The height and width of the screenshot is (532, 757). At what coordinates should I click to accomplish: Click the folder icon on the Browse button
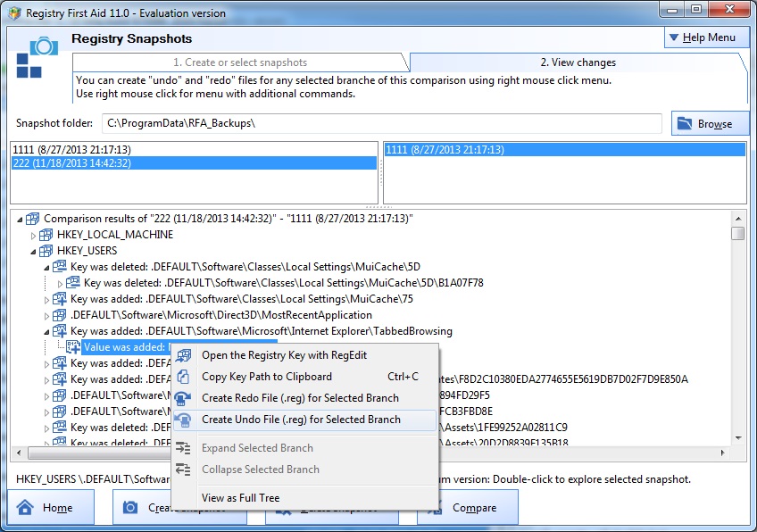tap(684, 123)
